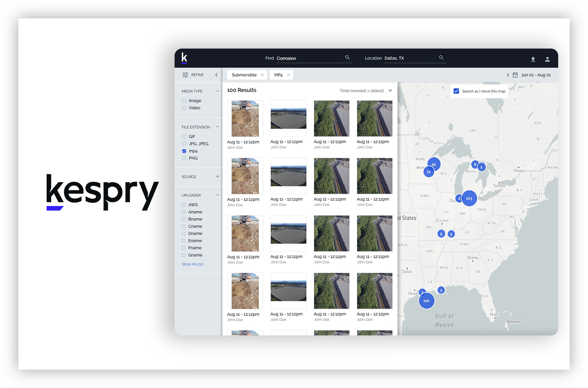Click the 100 Results heading
This screenshot has width=588, height=388.
[x=242, y=90]
